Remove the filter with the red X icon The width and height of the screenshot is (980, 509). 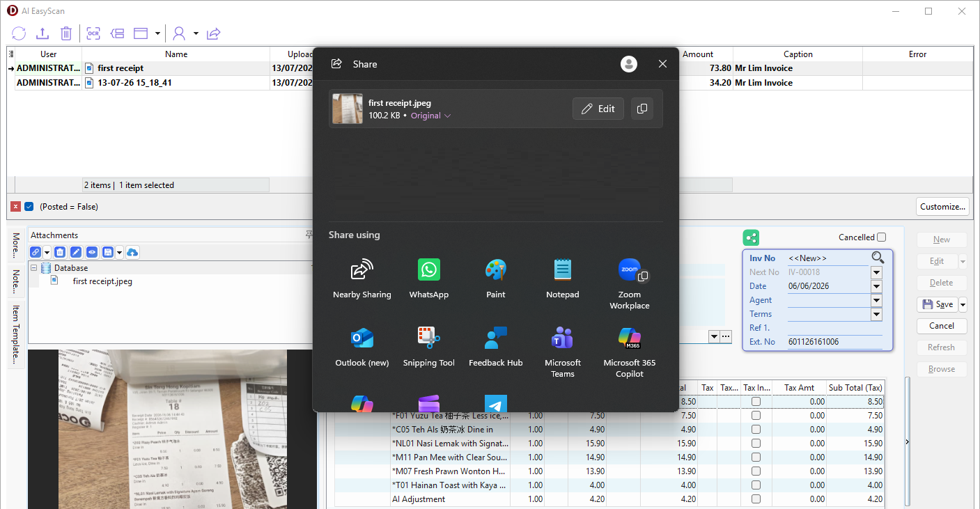tap(15, 207)
